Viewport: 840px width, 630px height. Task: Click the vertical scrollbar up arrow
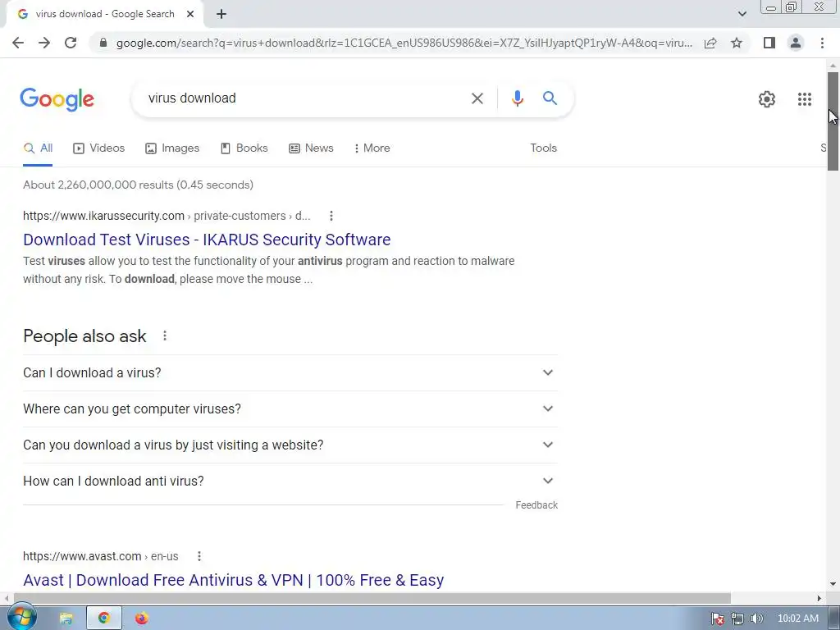point(833,66)
